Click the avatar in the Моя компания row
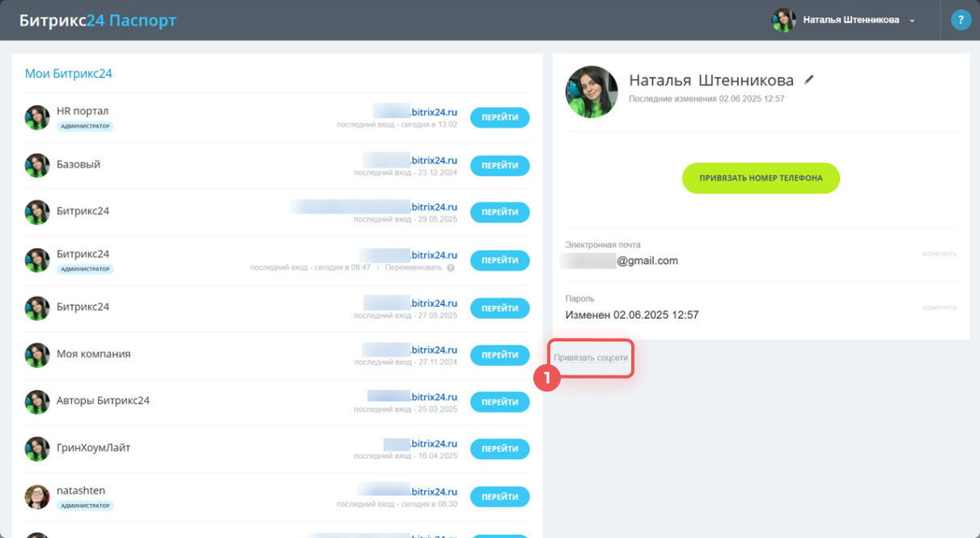 (37, 354)
